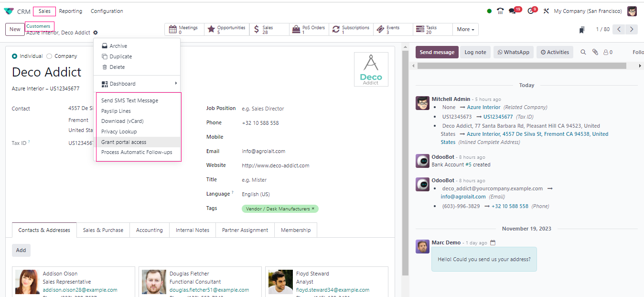
Task: Click the Add contact button
Action: click(x=21, y=250)
